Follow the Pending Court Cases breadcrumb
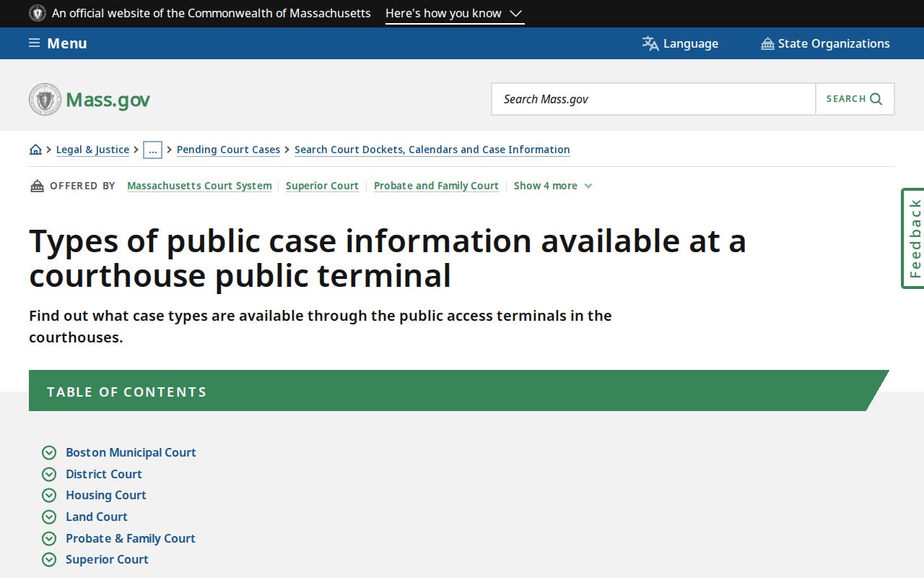 pyautogui.click(x=228, y=150)
